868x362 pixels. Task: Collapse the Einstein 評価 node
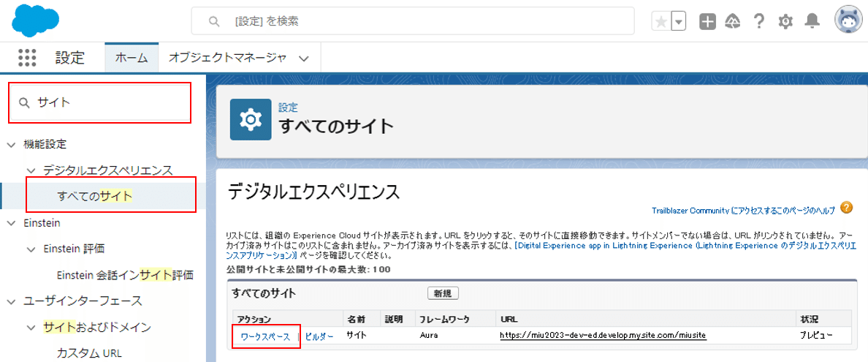pyautogui.click(x=31, y=249)
